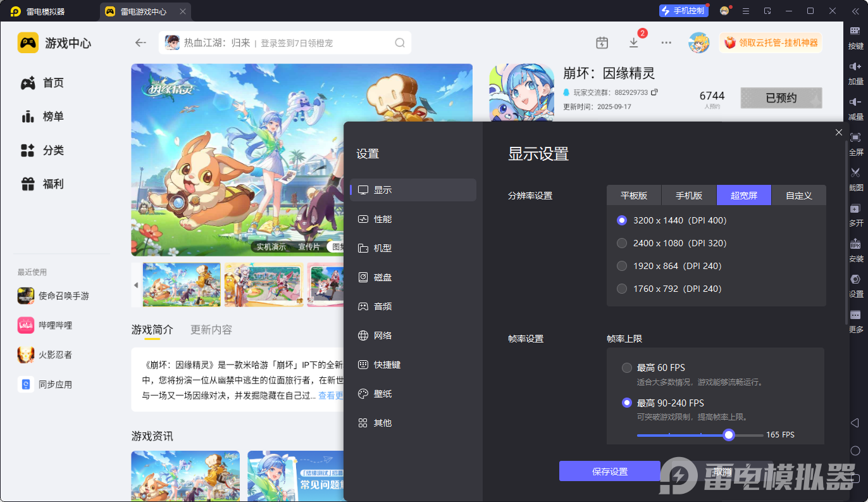
Task: Open the hamburger menu in the title bar
Action: pos(746,11)
